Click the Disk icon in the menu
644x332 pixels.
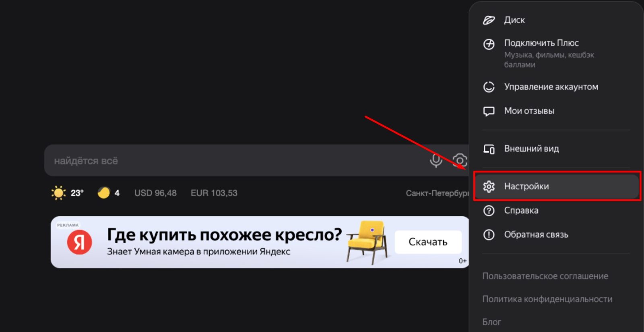pos(489,20)
